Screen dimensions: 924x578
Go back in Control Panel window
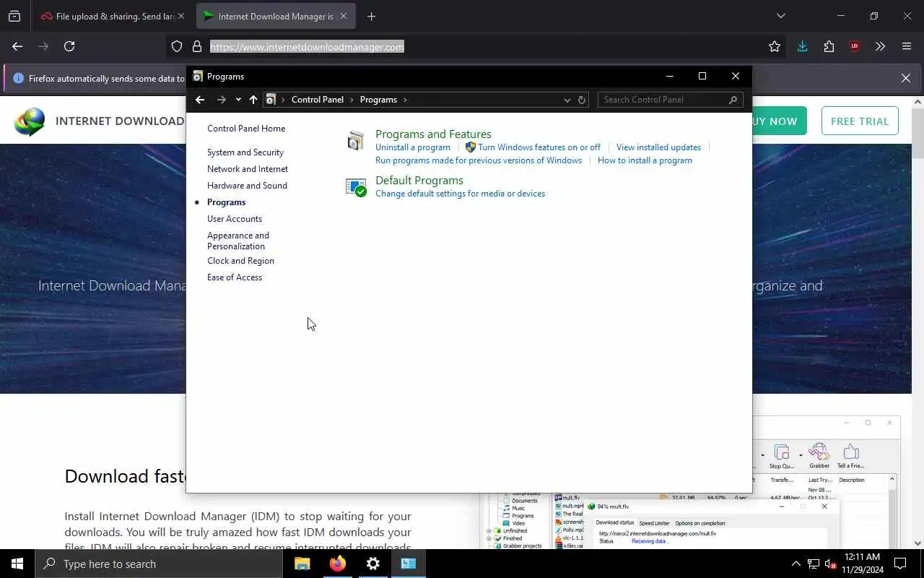(x=200, y=100)
